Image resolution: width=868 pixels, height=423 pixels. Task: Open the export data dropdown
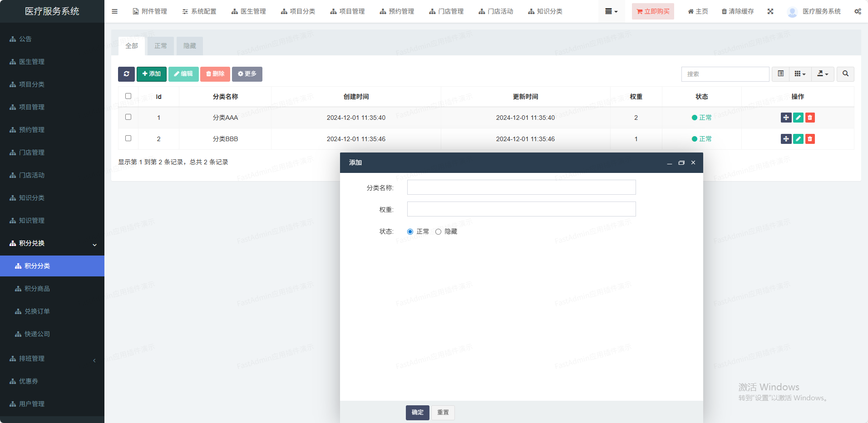click(x=823, y=74)
